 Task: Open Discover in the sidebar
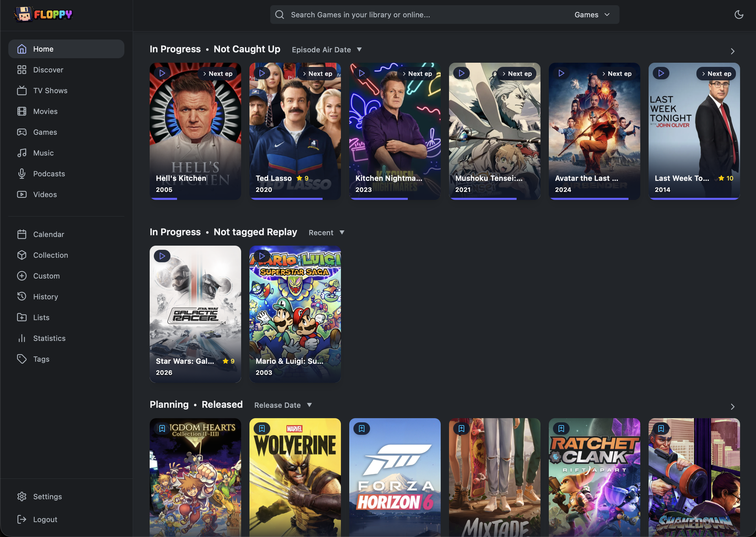click(66, 70)
